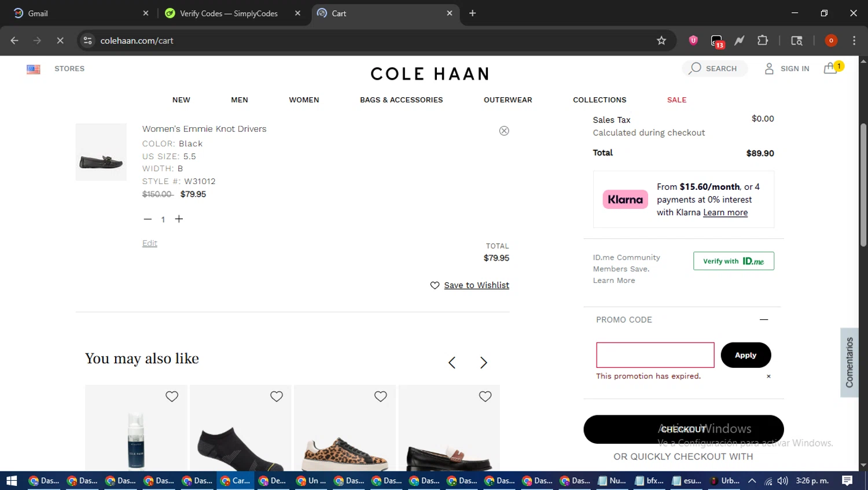This screenshot has height=490, width=868.
Task: Open the Chrome three-dot menu
Action: [x=854, y=40]
